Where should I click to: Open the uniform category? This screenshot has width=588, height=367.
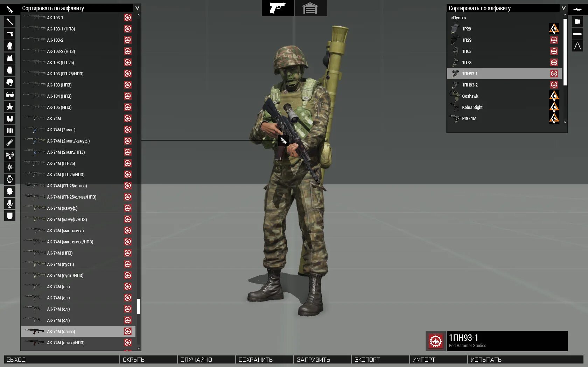10,46
